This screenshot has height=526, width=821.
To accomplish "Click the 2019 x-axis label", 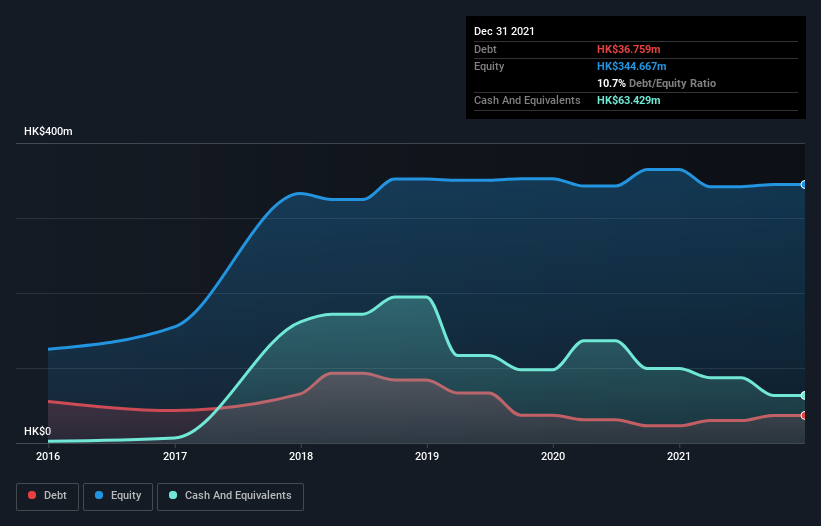I will click(427, 456).
